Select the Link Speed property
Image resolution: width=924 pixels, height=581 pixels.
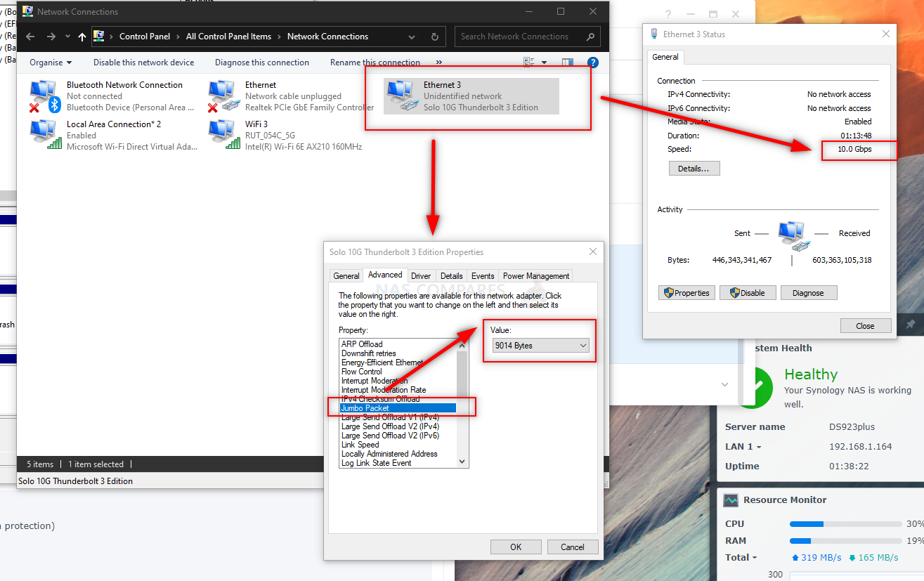tap(360, 445)
